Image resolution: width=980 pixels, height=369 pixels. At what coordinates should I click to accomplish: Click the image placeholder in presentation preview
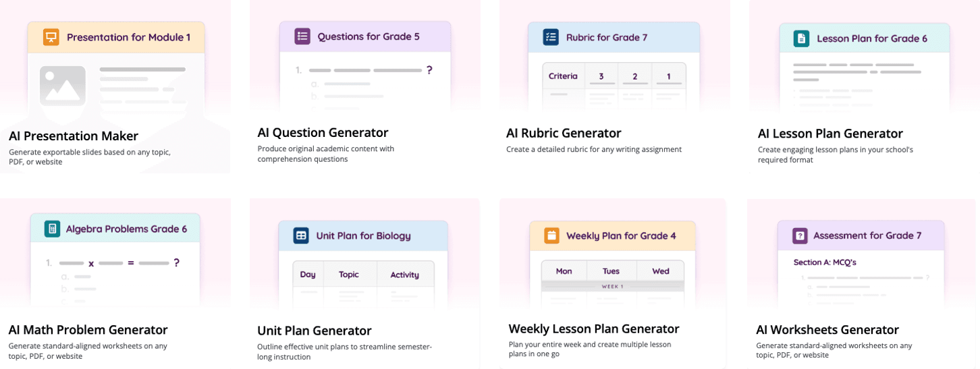coord(63,86)
